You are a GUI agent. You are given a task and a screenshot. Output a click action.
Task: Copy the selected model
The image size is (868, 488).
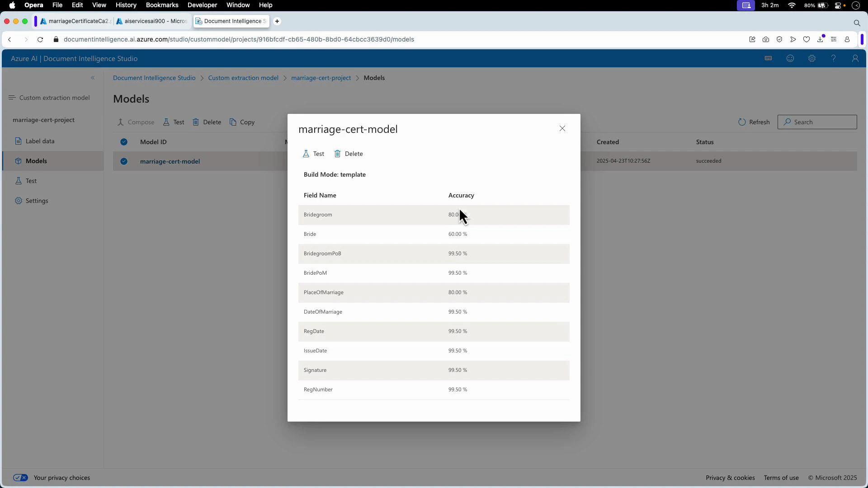click(x=242, y=122)
